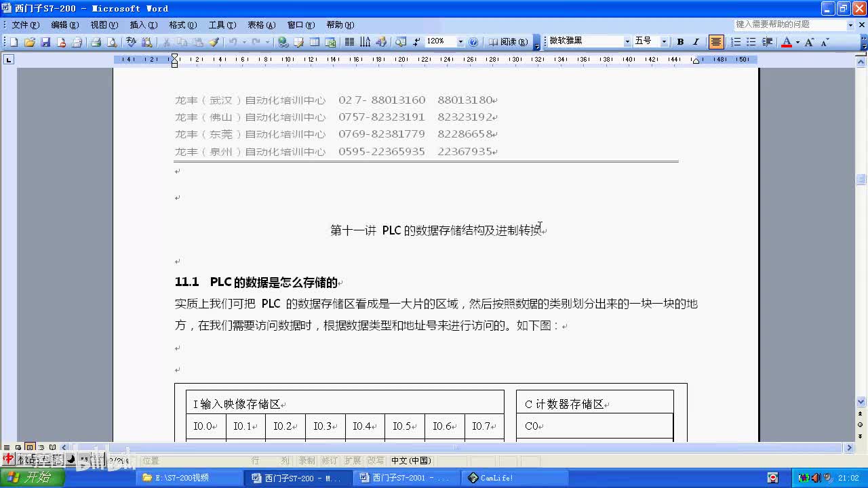Viewport: 868px width, 488px height.
Task: Click the Redo arrow icon
Action: point(256,42)
